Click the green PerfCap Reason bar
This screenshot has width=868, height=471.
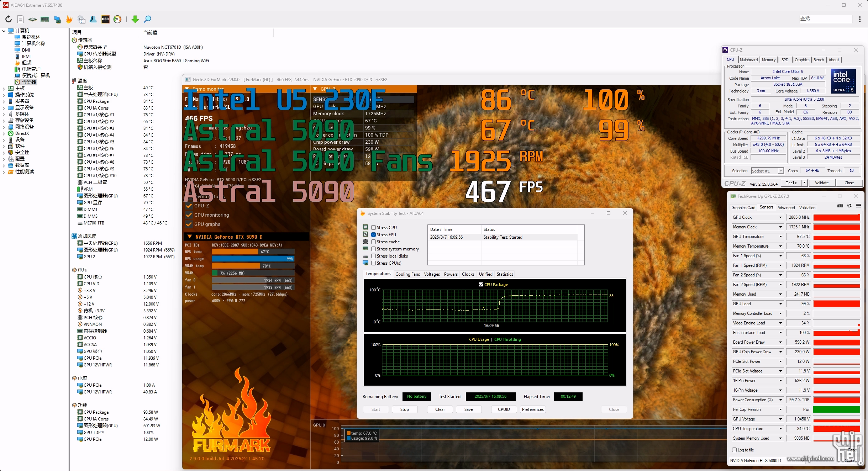pyautogui.click(x=836, y=409)
